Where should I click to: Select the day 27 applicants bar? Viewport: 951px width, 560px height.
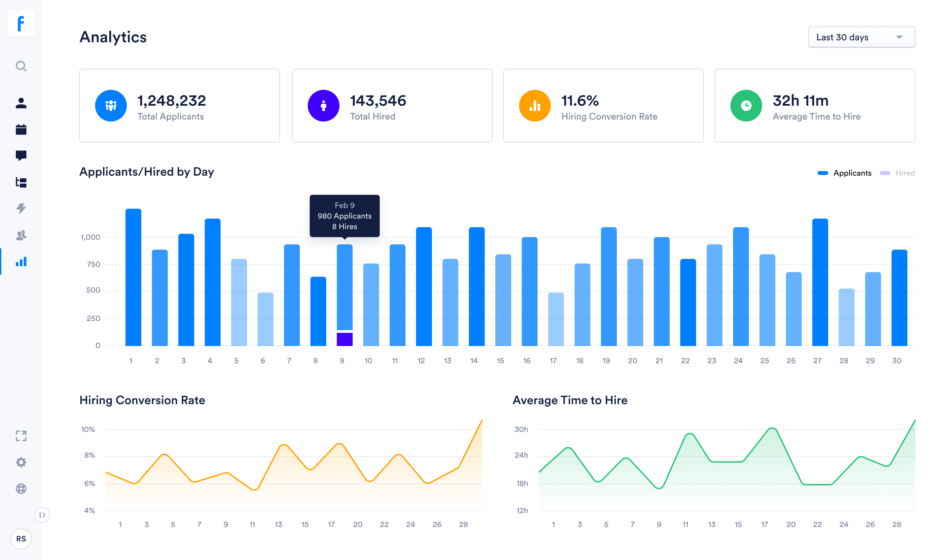[x=820, y=282]
